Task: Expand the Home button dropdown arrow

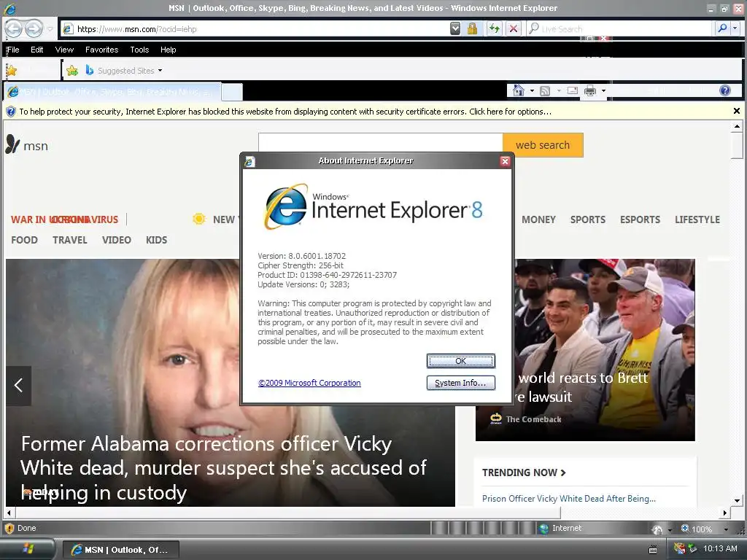Action: coord(532,90)
